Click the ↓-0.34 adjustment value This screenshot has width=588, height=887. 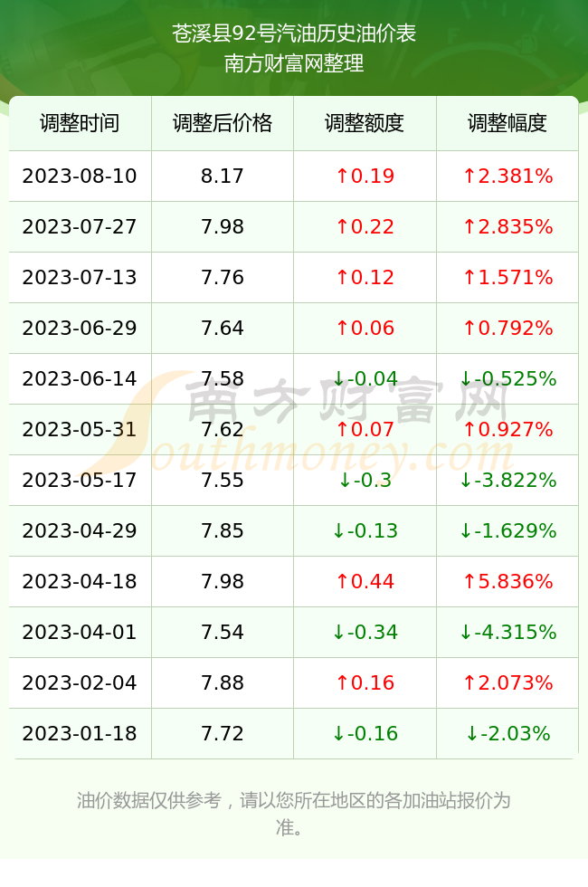(x=365, y=632)
